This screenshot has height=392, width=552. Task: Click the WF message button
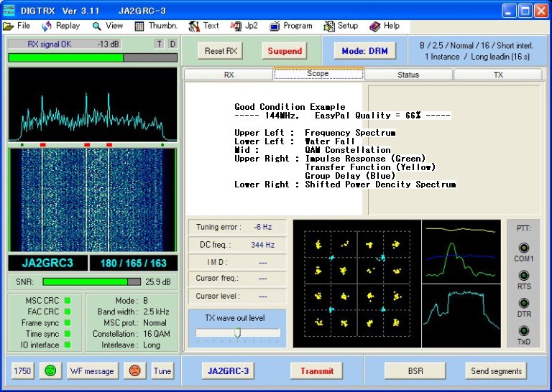tap(92, 371)
